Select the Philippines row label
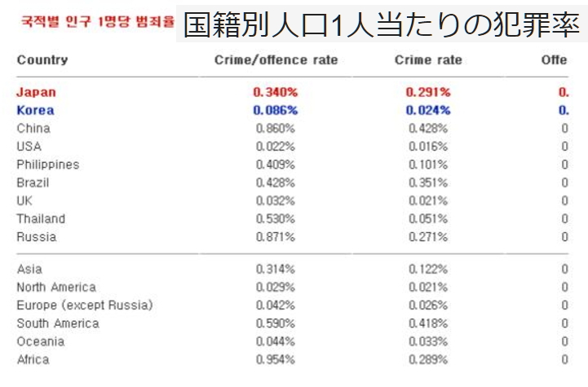Screen dimensions: 588x387 click(48, 165)
